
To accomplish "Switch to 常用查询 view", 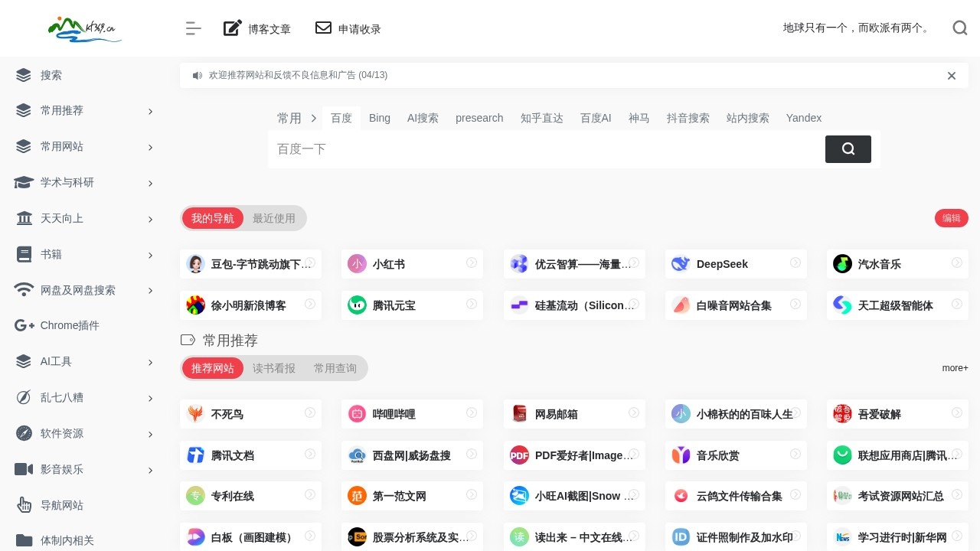I will (335, 368).
